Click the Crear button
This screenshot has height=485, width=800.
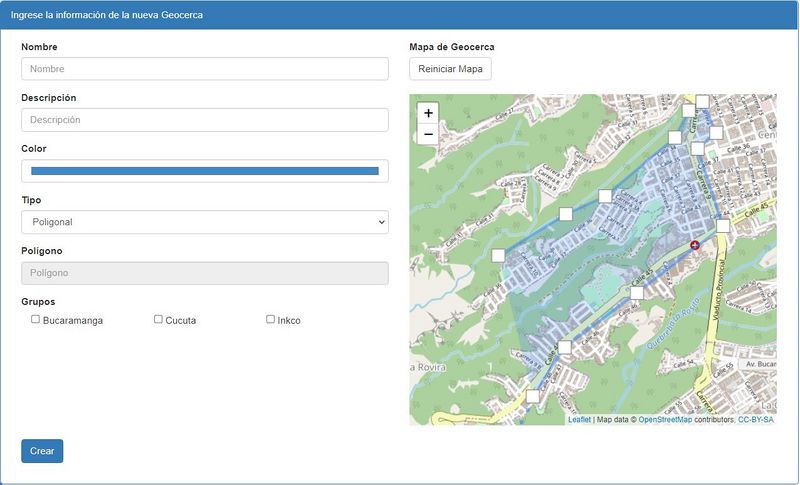[x=42, y=451]
